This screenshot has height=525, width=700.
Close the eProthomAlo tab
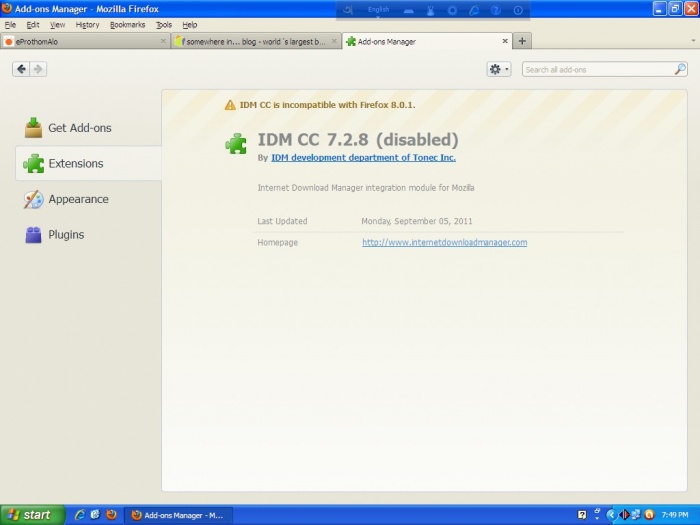pyautogui.click(x=163, y=41)
